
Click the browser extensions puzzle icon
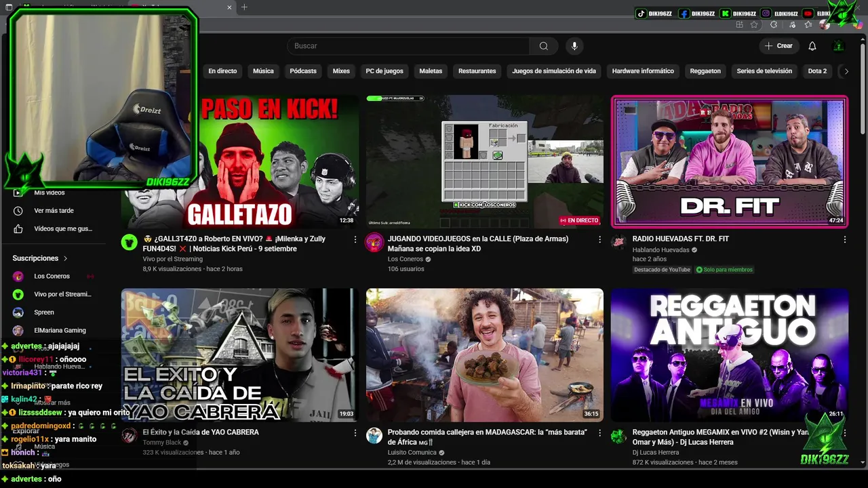pos(774,25)
